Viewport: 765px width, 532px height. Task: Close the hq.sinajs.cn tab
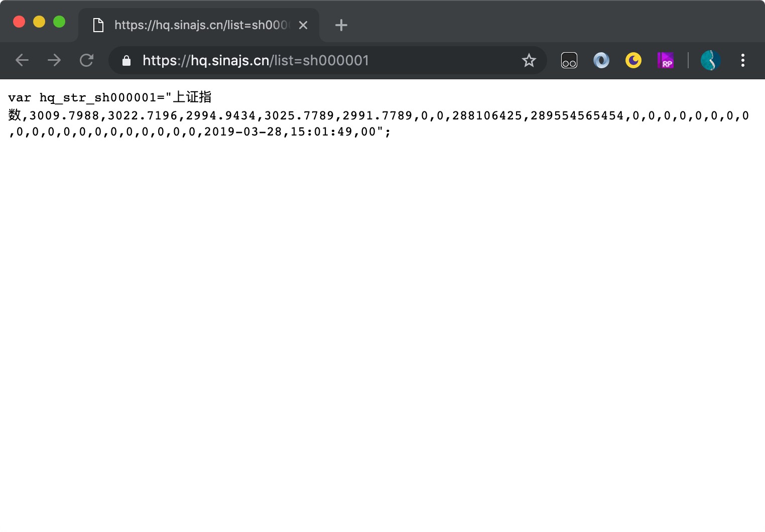coord(303,25)
